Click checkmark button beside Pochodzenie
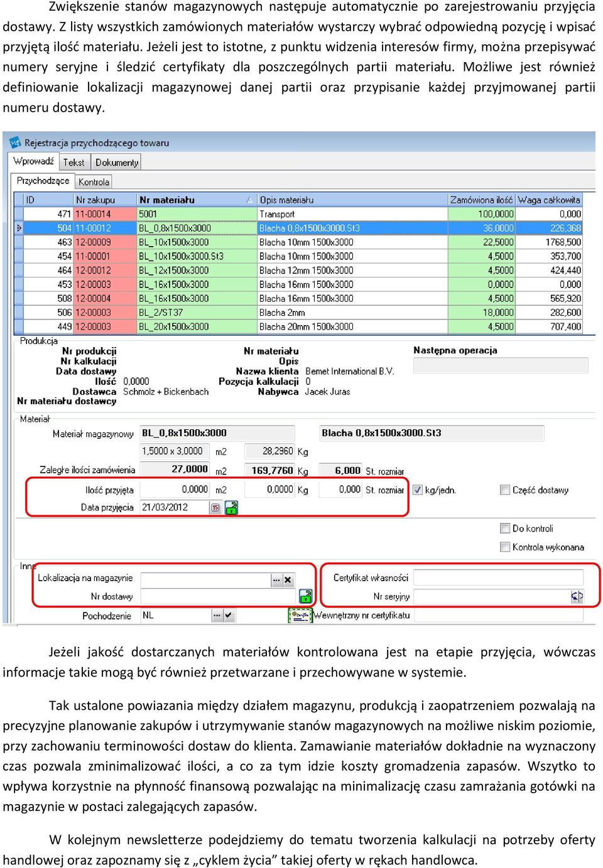This screenshot has width=603, height=868. [228, 616]
